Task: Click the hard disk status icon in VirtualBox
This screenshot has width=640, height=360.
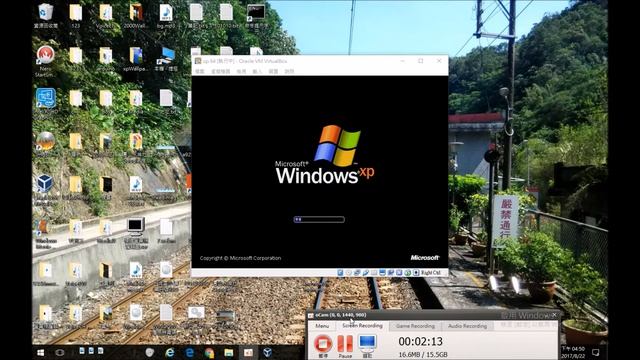Action: click(x=340, y=273)
